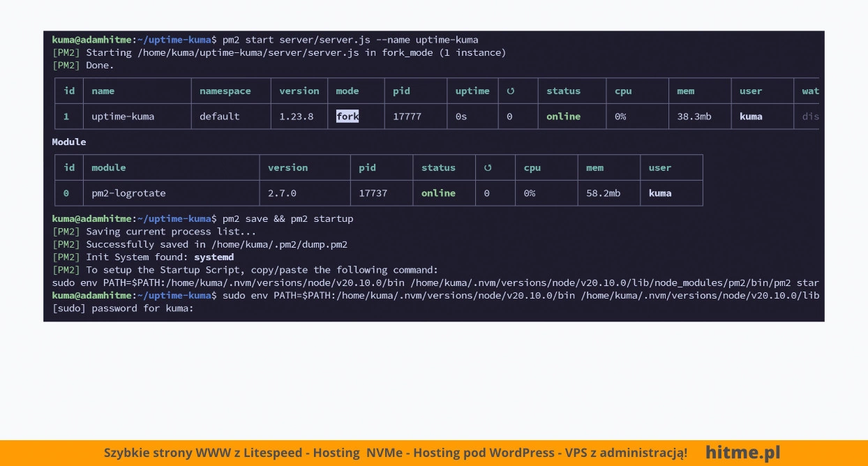This screenshot has width=868, height=466.
Task: Click the hitme.pl logo in the banner
Action: [x=742, y=452]
